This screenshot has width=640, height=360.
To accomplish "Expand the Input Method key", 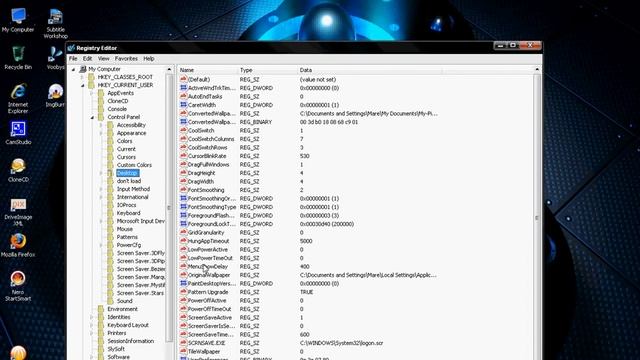I will (x=101, y=189).
